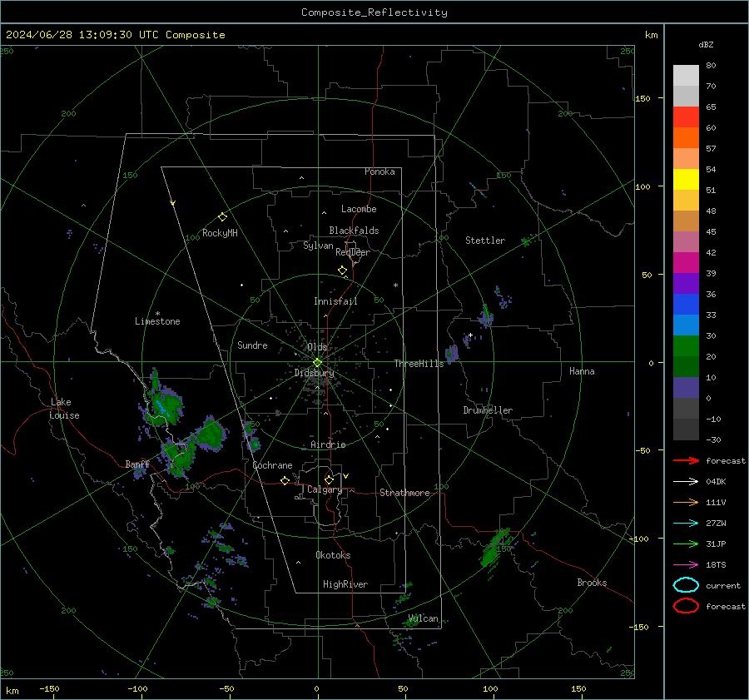Click the Blackfalds label

(x=354, y=231)
